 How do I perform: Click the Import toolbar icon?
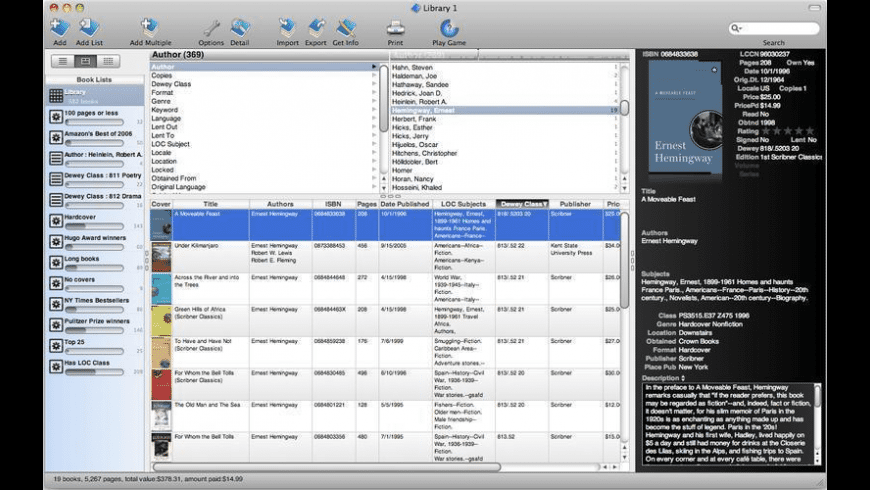tap(287, 28)
